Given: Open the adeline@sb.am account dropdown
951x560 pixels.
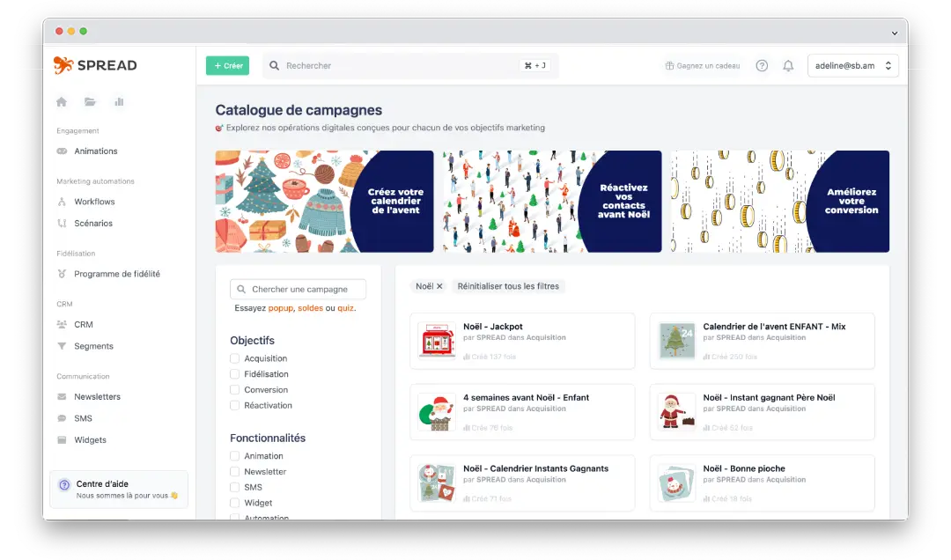Looking at the screenshot, I should coord(852,64).
